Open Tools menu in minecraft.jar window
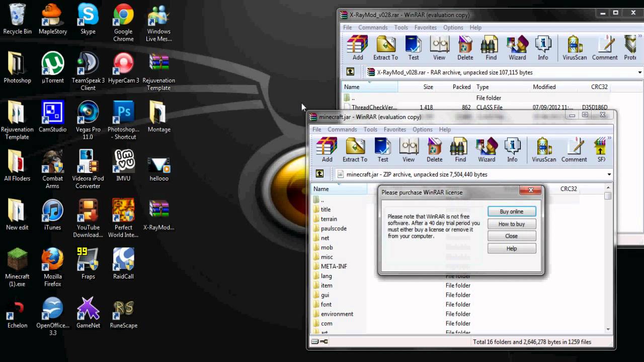This screenshot has height=362, width=644. click(x=370, y=129)
